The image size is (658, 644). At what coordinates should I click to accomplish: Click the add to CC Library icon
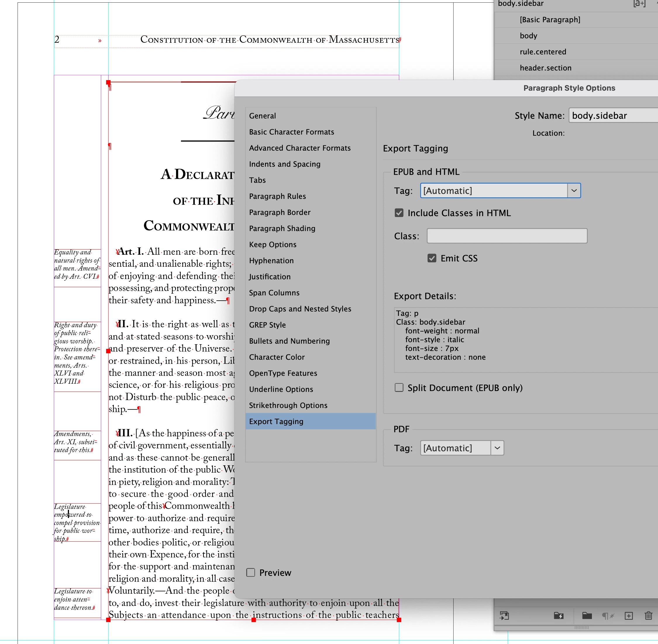504,616
